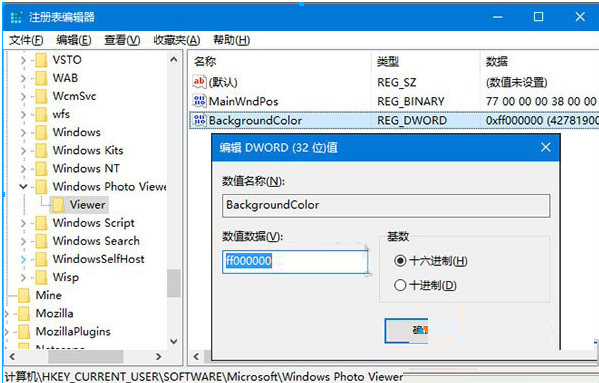Click the string value icon of (默认)
Viewport: 599px width, 383px height.
pyautogui.click(x=199, y=81)
